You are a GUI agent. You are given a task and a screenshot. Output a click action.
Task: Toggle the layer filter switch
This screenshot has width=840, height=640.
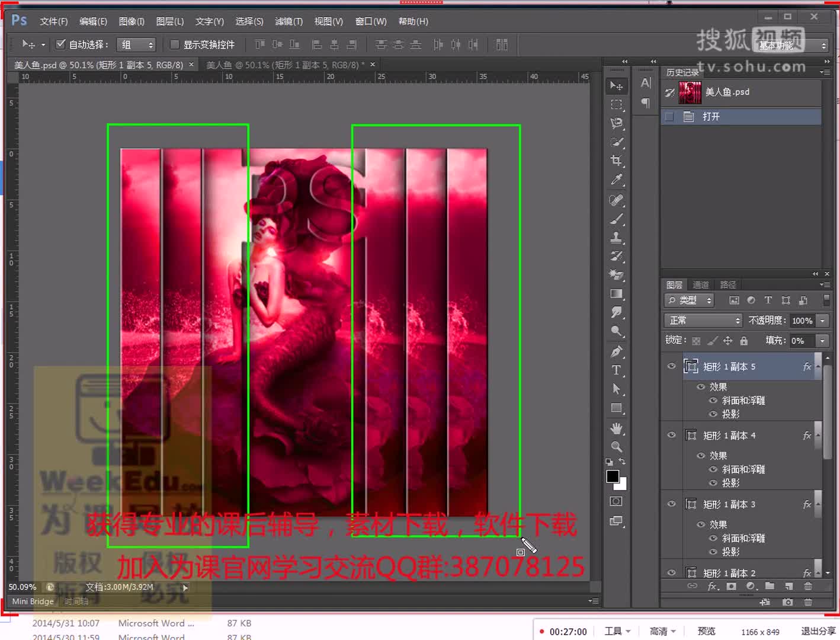click(826, 300)
